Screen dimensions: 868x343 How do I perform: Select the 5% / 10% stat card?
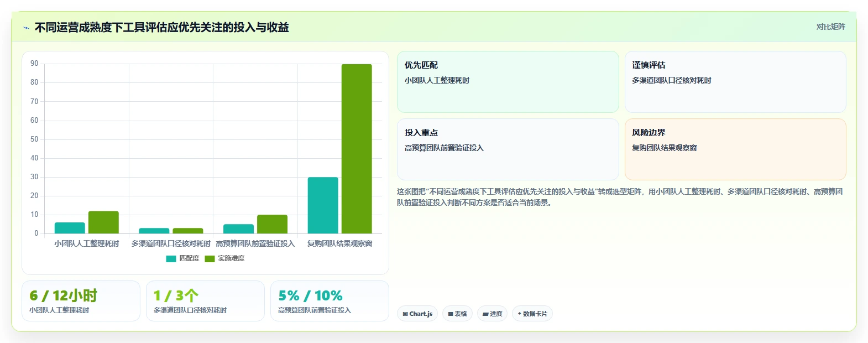click(x=330, y=301)
